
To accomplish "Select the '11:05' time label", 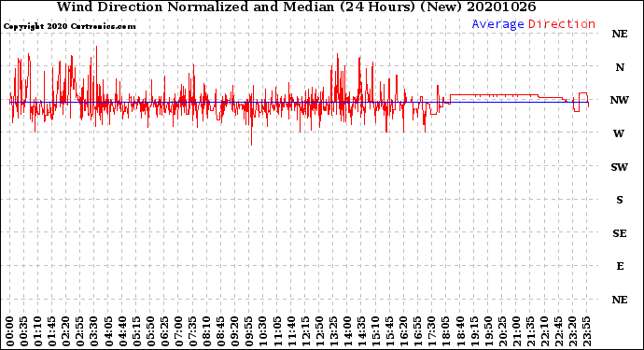I will click(277, 331).
